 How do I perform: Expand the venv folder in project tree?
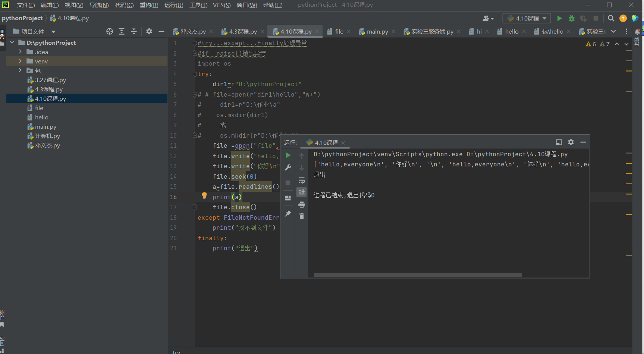tap(21, 61)
